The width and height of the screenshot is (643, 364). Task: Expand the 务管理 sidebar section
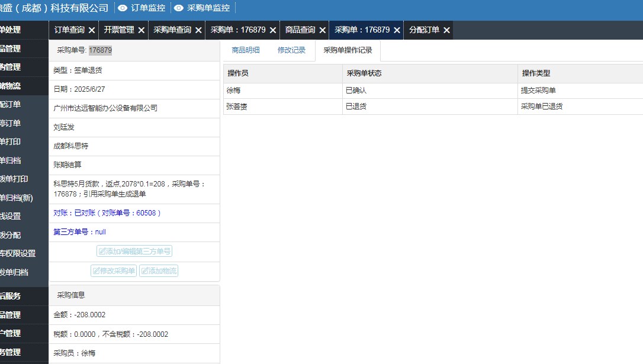coord(24,353)
